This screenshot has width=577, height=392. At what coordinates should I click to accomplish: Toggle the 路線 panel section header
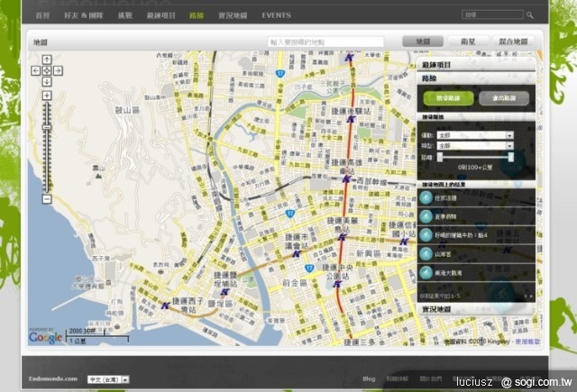coord(476,78)
